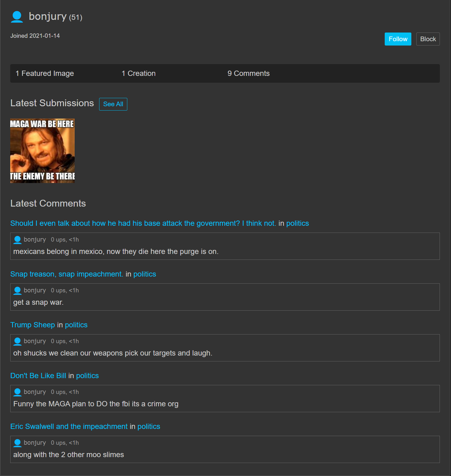
Task: Block user bonjury
Action: (x=428, y=39)
